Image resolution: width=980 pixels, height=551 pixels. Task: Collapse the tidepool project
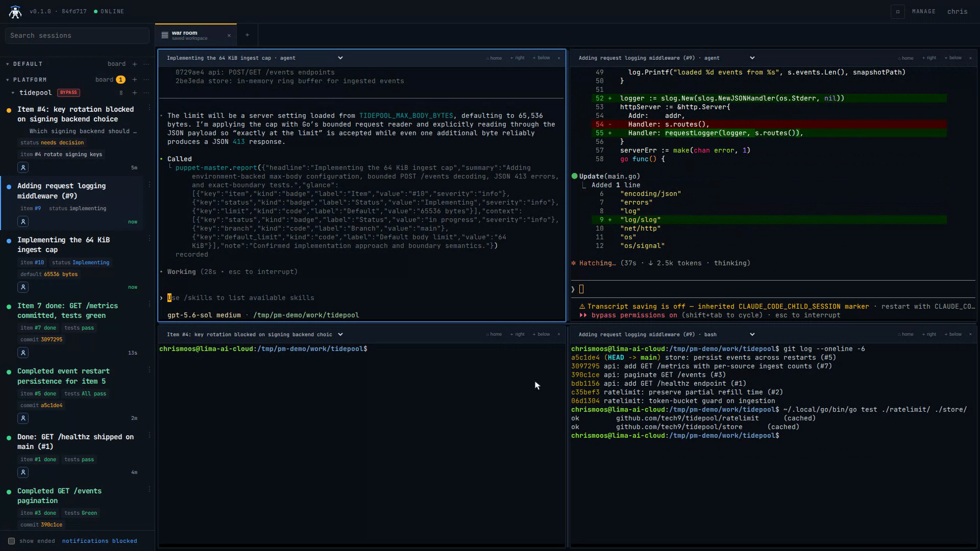pos(13,93)
